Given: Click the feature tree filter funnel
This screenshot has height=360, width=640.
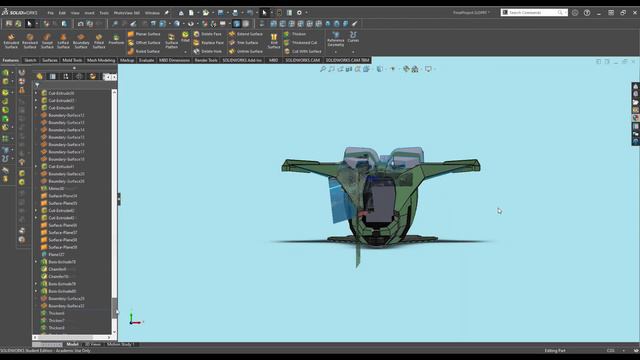Looking at the screenshot, I should click(x=37, y=85).
